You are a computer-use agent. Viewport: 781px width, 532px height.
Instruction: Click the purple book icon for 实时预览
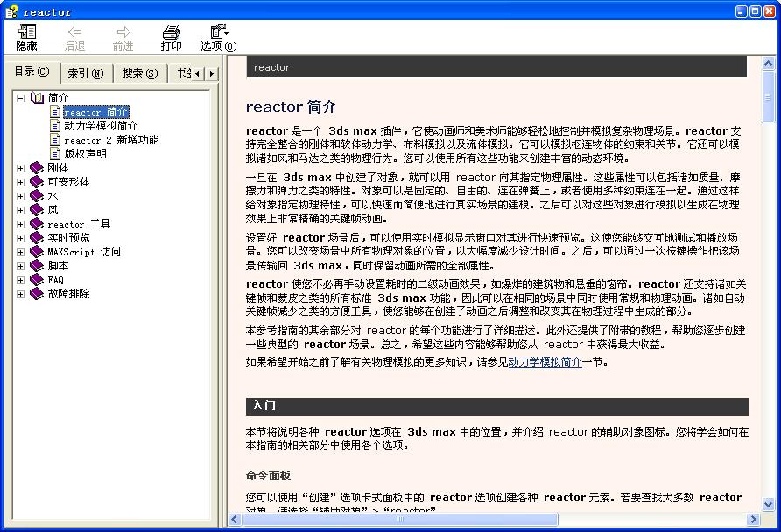point(37,238)
